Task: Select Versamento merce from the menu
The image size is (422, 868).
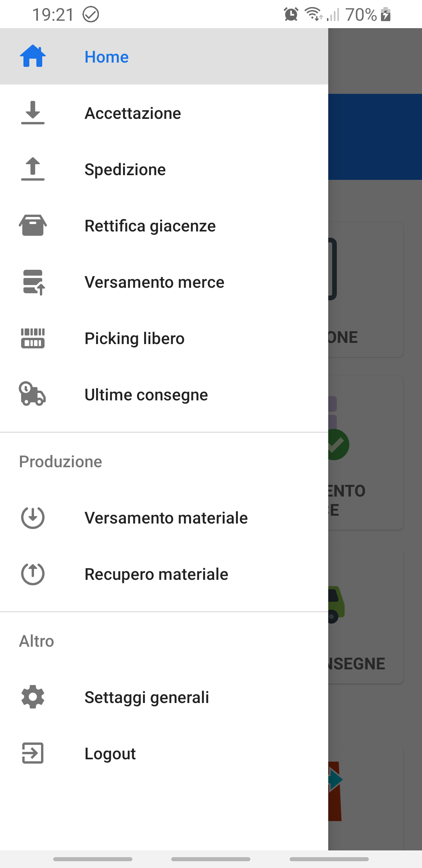Action: tap(154, 282)
